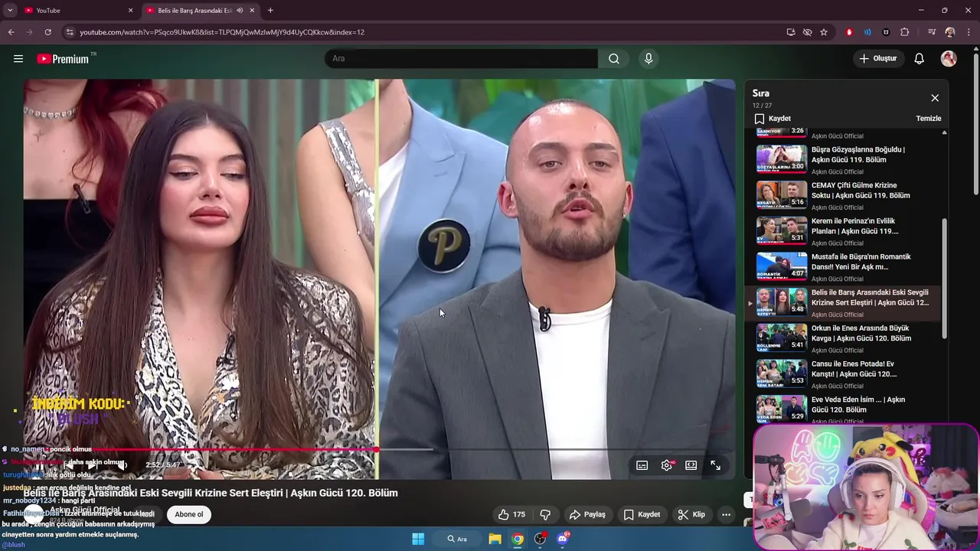Mute the tab via speaker icon
The height and width of the screenshot is (551, 980).
240,11
